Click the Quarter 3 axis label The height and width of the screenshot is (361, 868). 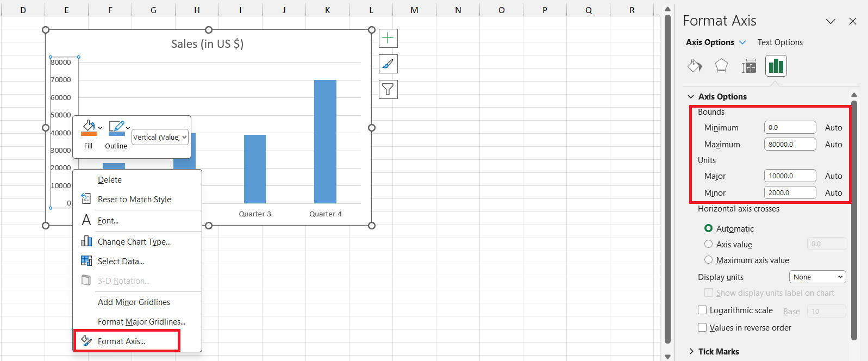(255, 214)
